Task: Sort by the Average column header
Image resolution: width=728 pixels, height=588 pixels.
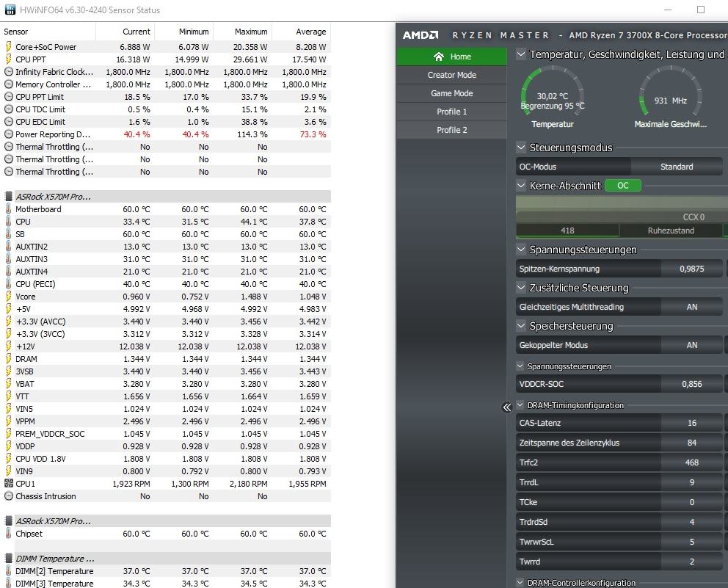Action: coord(301,32)
